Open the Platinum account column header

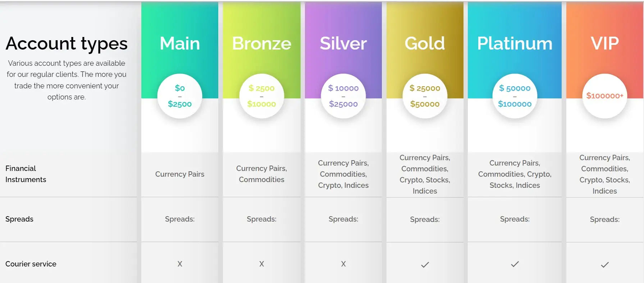pos(515,50)
